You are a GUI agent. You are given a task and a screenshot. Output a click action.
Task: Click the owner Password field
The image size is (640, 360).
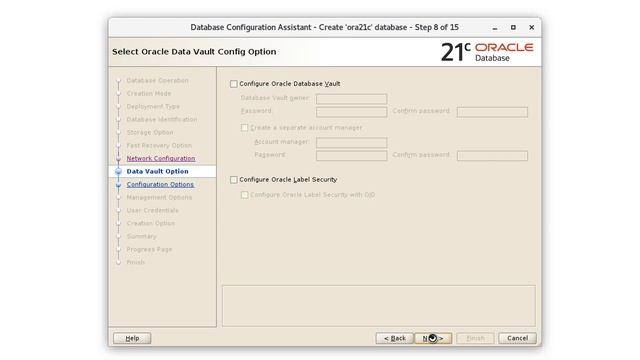coord(351,112)
